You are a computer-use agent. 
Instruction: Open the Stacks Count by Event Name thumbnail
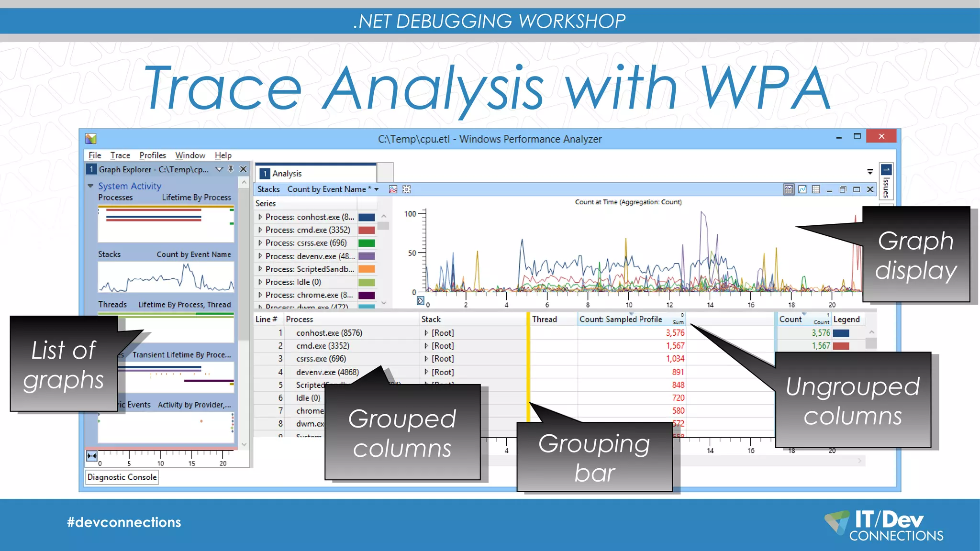[166, 276]
